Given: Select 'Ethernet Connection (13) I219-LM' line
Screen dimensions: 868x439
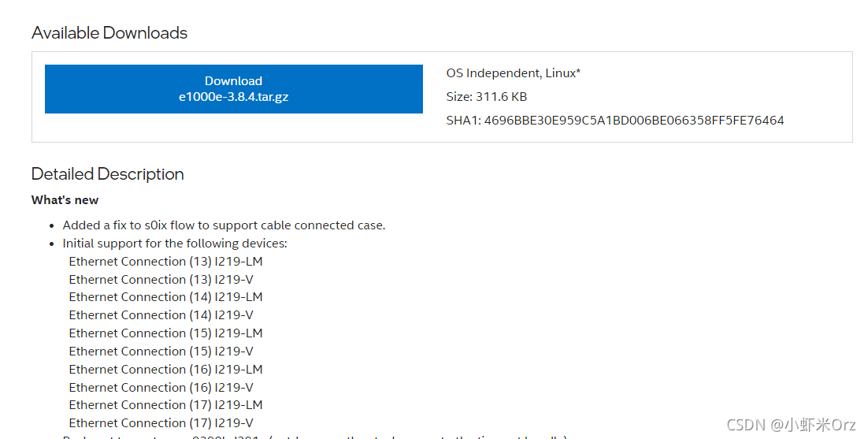Looking at the screenshot, I should coord(165,262).
